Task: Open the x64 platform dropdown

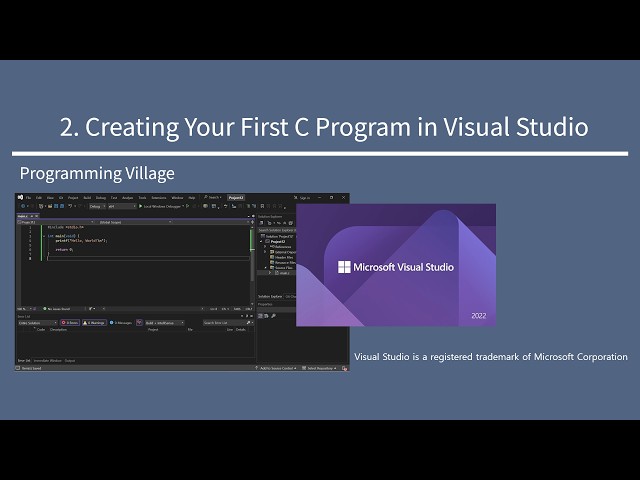Action: [x=122, y=207]
